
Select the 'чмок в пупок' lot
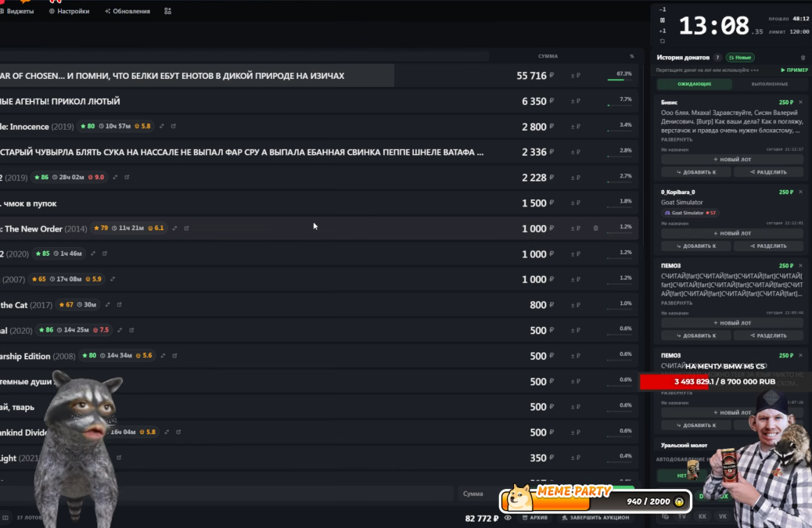coord(319,203)
